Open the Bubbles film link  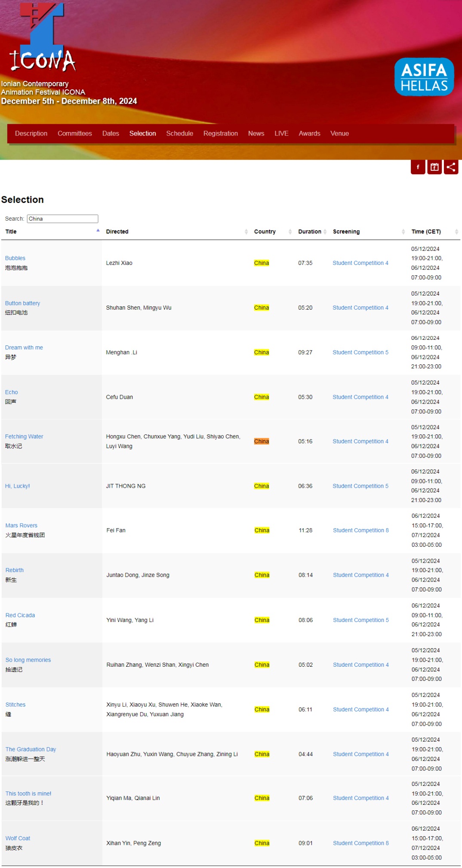coord(15,258)
